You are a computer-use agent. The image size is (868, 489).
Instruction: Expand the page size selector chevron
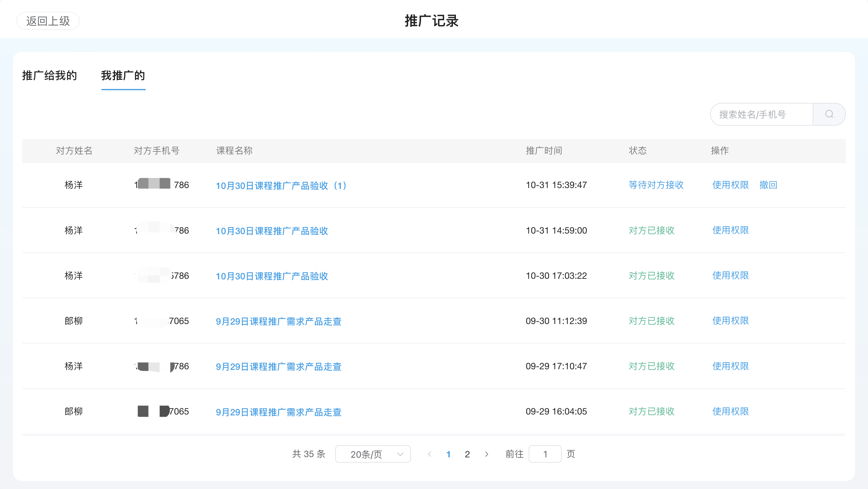(400, 454)
